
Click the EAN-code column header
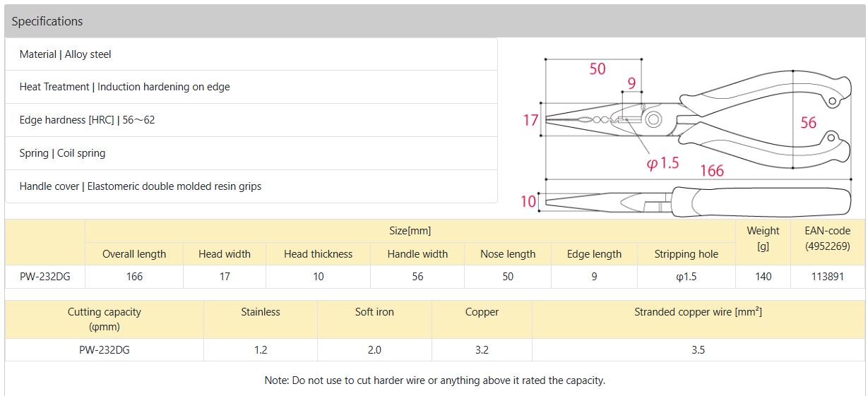click(828, 239)
